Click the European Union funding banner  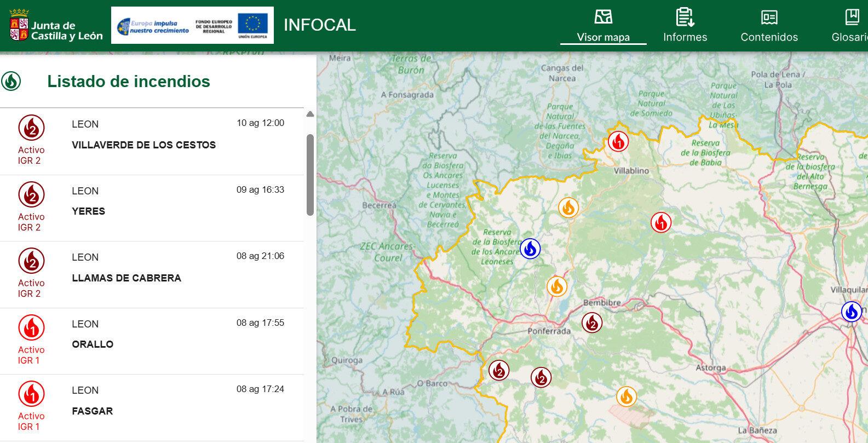[192, 25]
